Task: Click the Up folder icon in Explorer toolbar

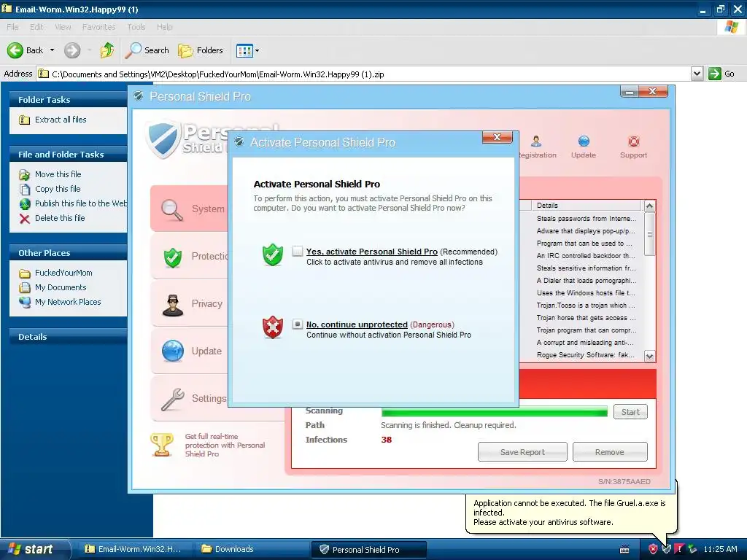Action: 107,50
